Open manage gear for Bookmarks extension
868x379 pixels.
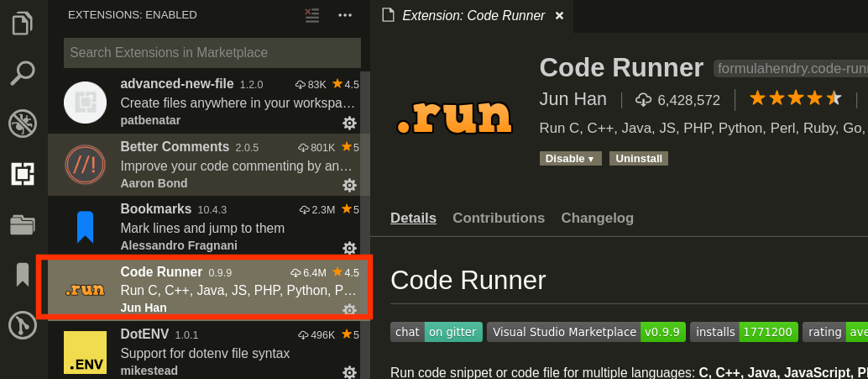349,248
